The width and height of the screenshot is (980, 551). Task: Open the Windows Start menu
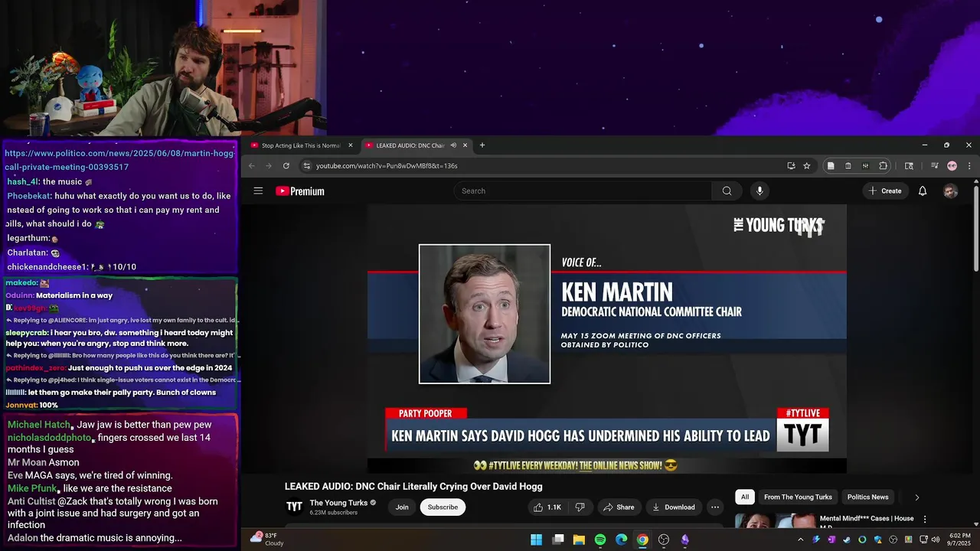click(x=537, y=540)
